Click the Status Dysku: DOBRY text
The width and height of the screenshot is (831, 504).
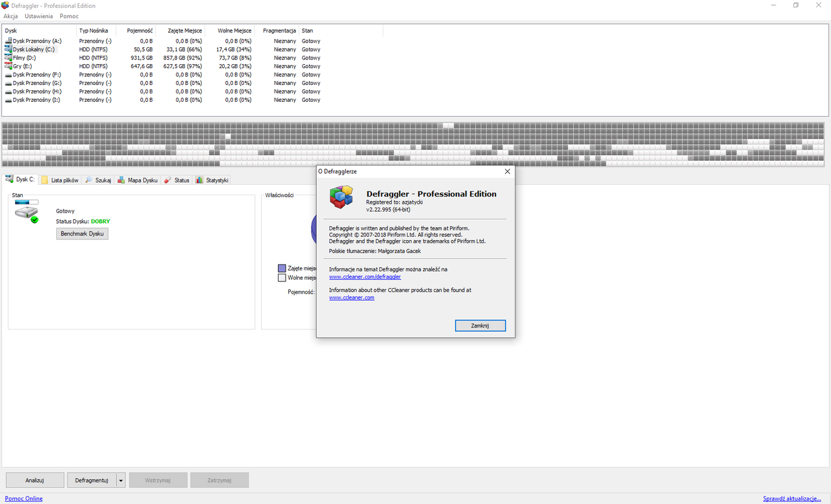[83, 222]
